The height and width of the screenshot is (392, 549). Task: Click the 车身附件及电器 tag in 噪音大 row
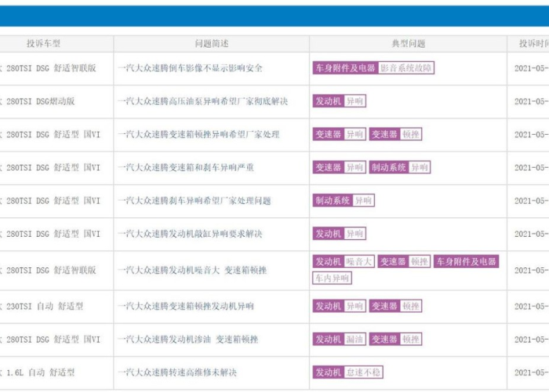[x=467, y=261]
